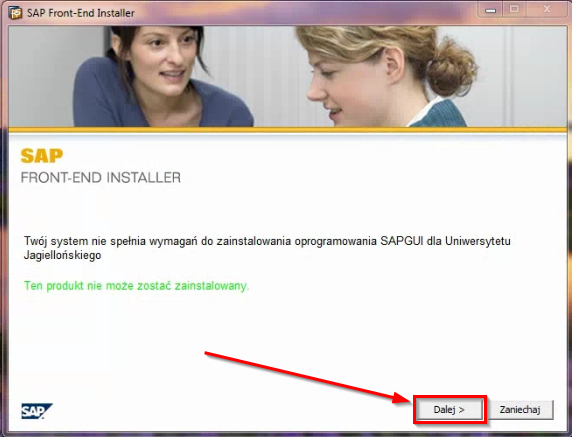Screen dimensions: 572x437
Task: Cancel installation with the Zaniechaj button
Action: click(519, 410)
